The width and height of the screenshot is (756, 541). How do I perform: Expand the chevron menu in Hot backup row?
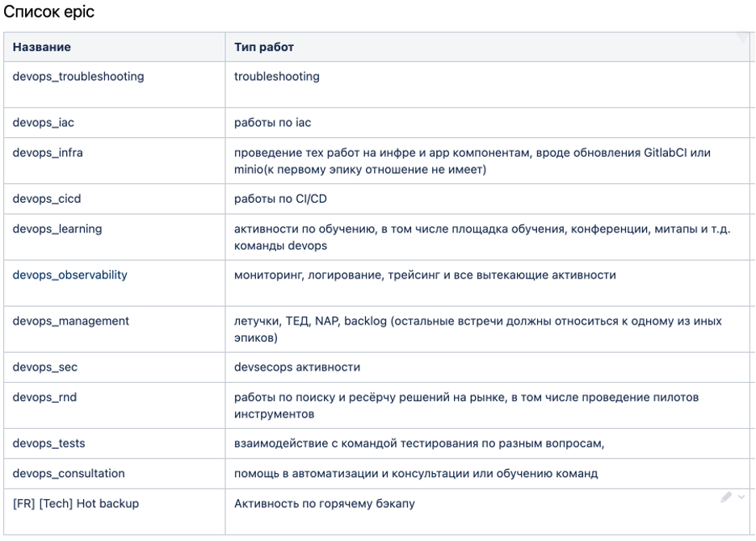[x=741, y=497]
